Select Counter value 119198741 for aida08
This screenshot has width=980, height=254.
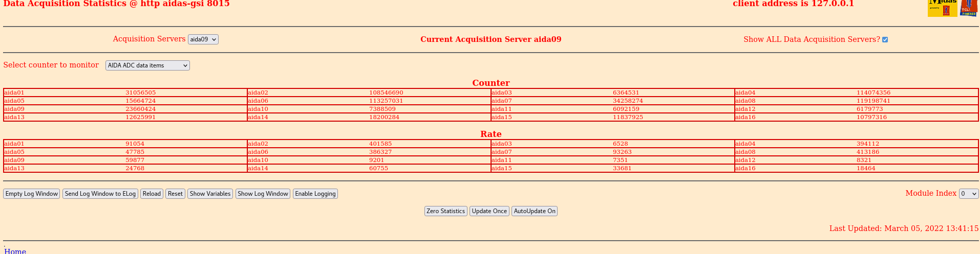click(874, 101)
